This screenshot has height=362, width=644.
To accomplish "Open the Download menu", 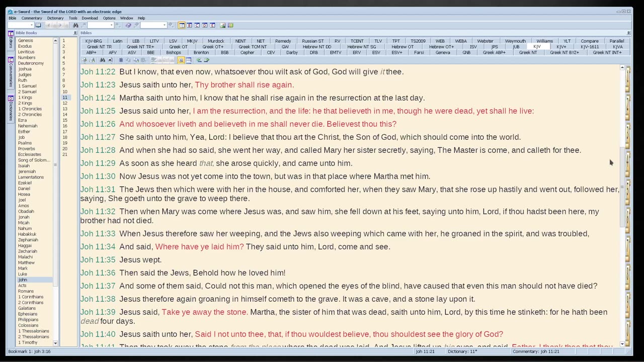I will coord(90,18).
